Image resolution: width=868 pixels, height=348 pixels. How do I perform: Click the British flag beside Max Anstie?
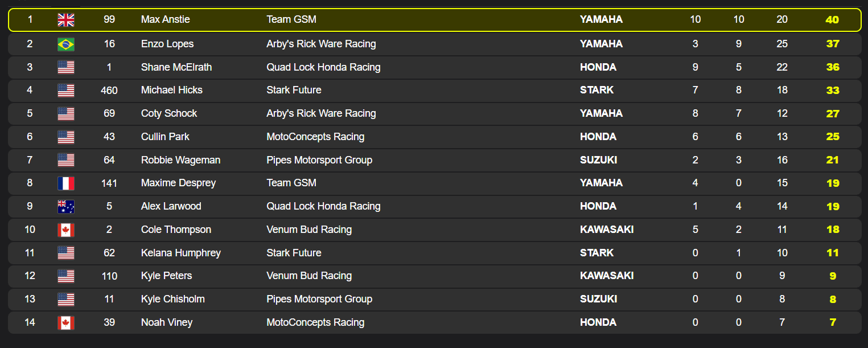[x=66, y=20]
